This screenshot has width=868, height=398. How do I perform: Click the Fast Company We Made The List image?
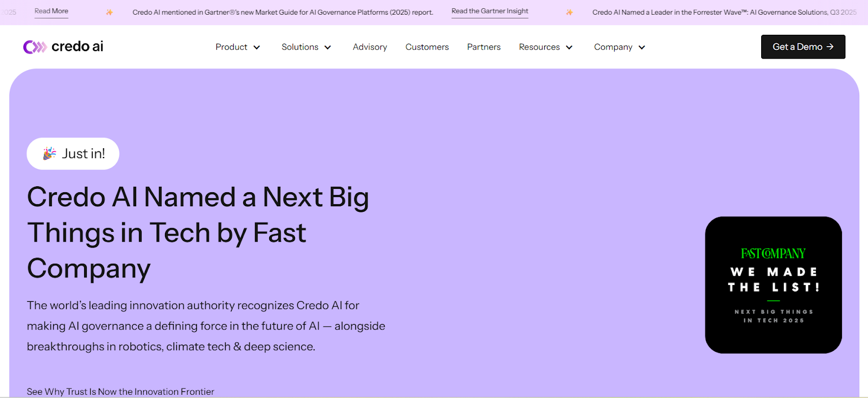tap(774, 285)
